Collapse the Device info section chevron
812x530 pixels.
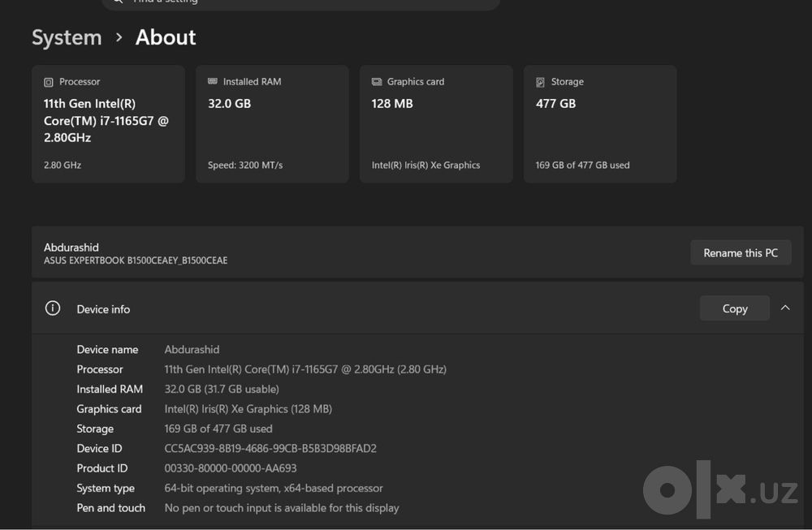(785, 308)
